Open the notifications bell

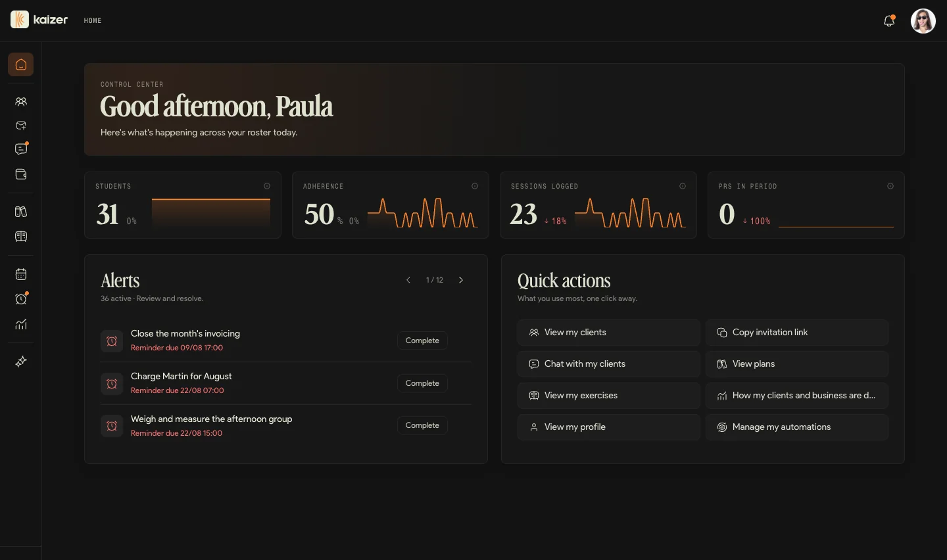point(889,21)
